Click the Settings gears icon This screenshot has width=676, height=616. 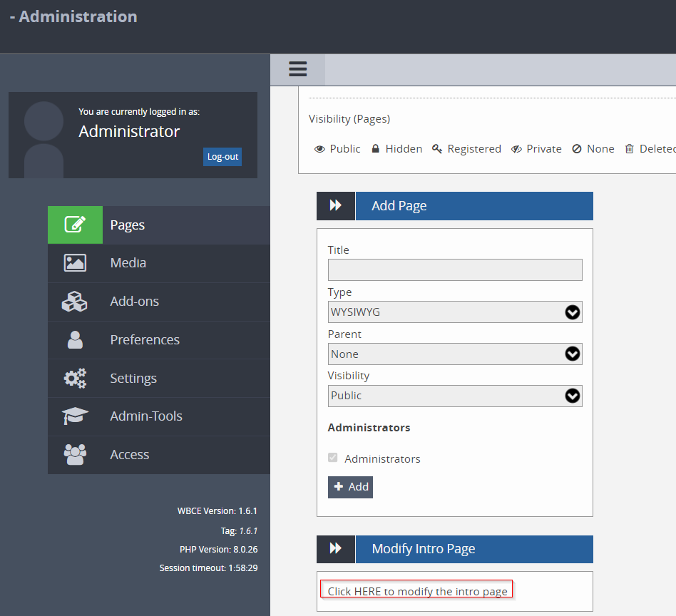coord(75,378)
